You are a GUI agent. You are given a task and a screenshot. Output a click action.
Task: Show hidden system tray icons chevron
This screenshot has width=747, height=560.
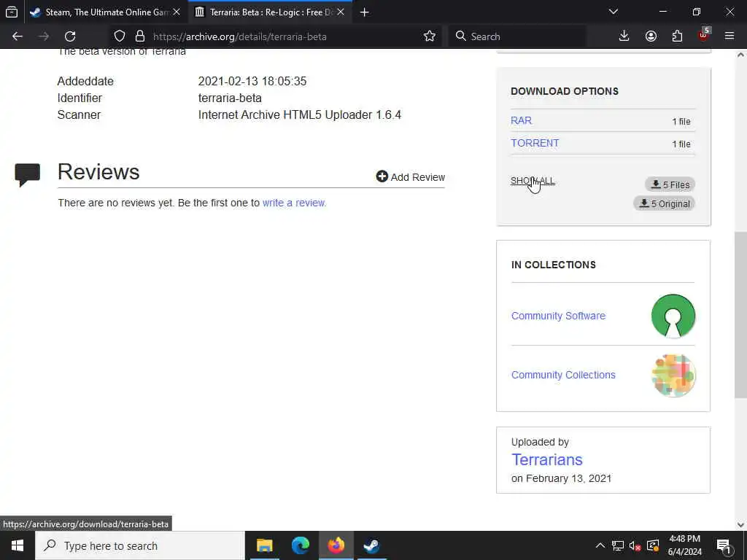click(x=600, y=545)
